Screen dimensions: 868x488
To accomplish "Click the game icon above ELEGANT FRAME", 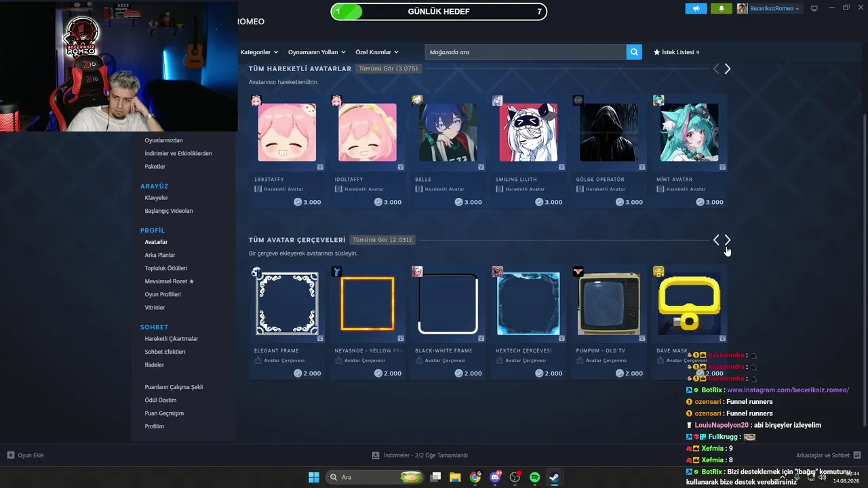I will (256, 272).
